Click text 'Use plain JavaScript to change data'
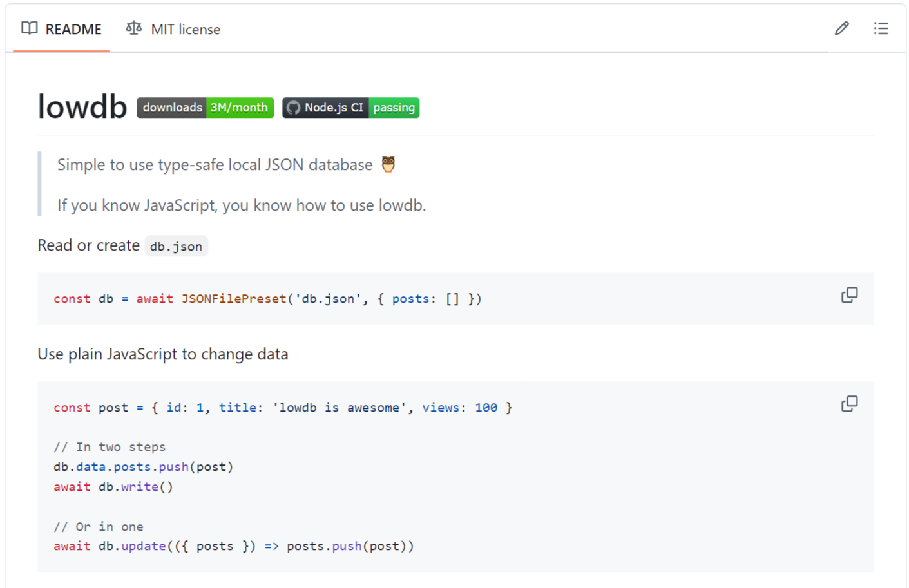 (x=163, y=354)
